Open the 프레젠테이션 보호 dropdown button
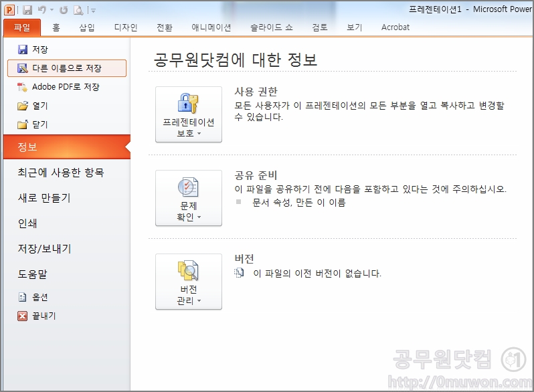 point(189,114)
